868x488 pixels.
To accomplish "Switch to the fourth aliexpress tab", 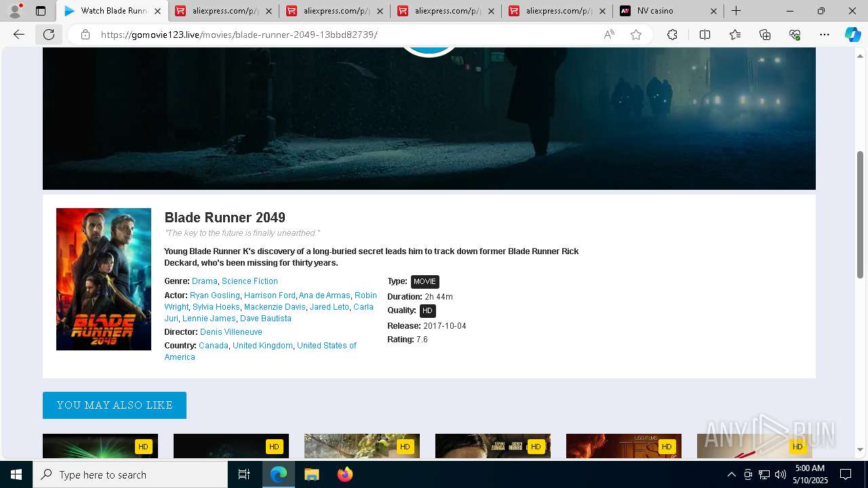I will (x=557, y=11).
